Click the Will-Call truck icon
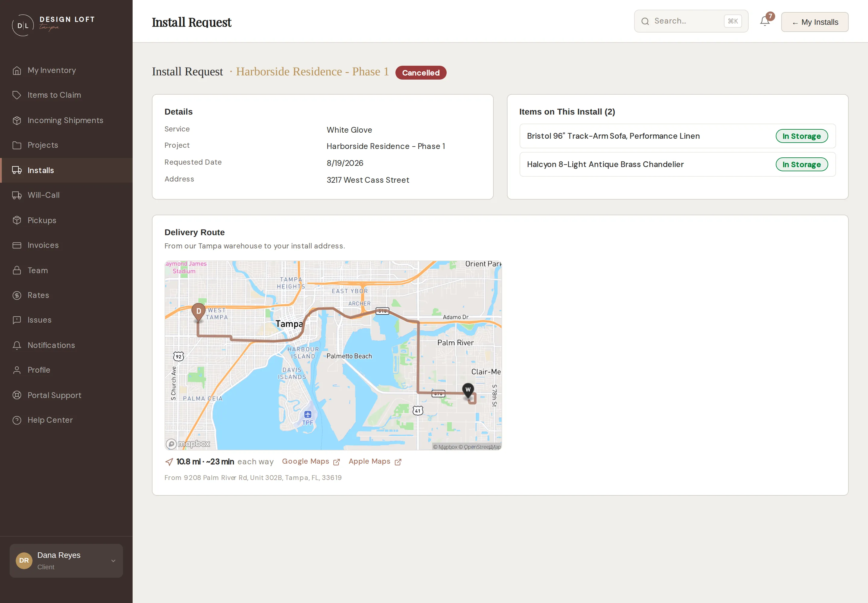The image size is (868, 603). [x=17, y=195]
